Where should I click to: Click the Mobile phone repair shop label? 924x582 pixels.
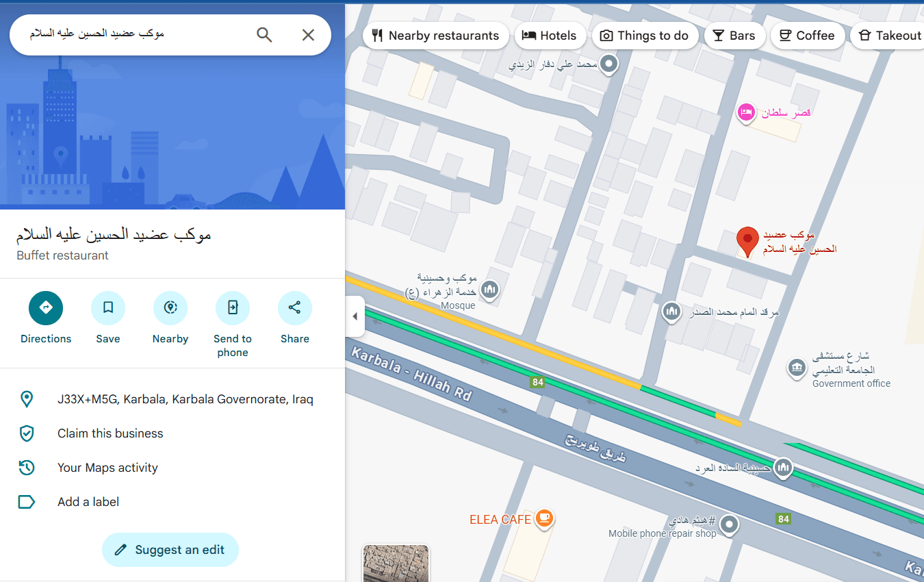click(663, 533)
